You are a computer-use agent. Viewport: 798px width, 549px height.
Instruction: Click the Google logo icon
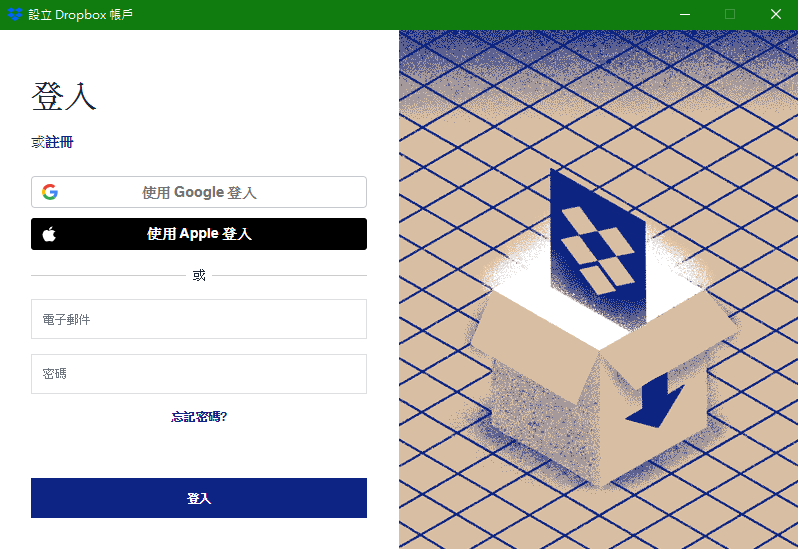coord(50,192)
